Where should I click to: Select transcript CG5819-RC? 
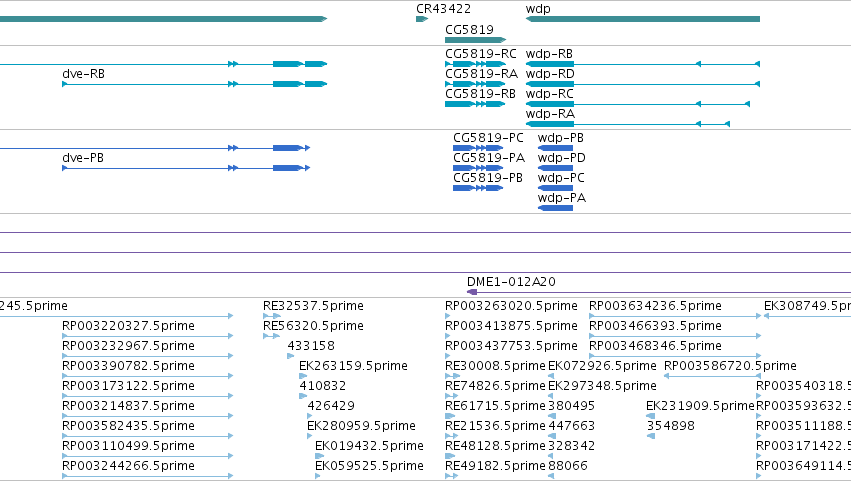point(481,54)
